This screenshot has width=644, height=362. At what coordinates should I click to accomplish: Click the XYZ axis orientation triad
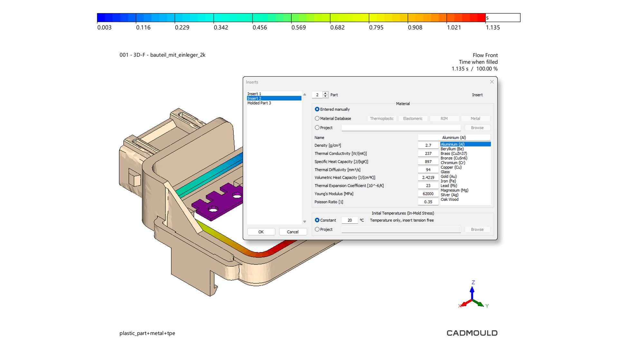472,297
